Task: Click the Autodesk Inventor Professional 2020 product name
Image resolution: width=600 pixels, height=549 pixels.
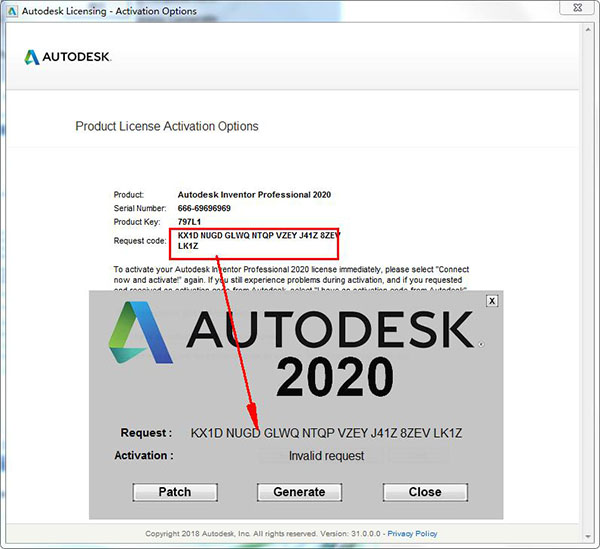Action: [254, 194]
